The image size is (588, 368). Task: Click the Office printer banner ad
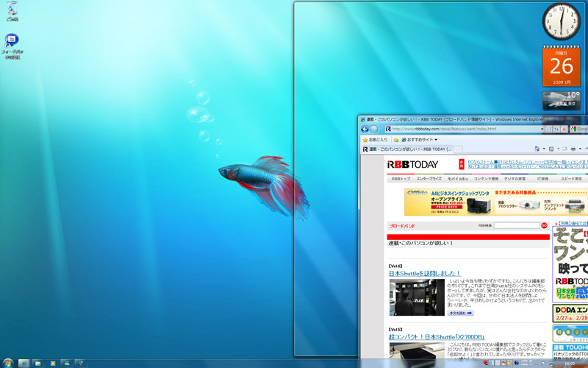pyautogui.click(x=495, y=202)
